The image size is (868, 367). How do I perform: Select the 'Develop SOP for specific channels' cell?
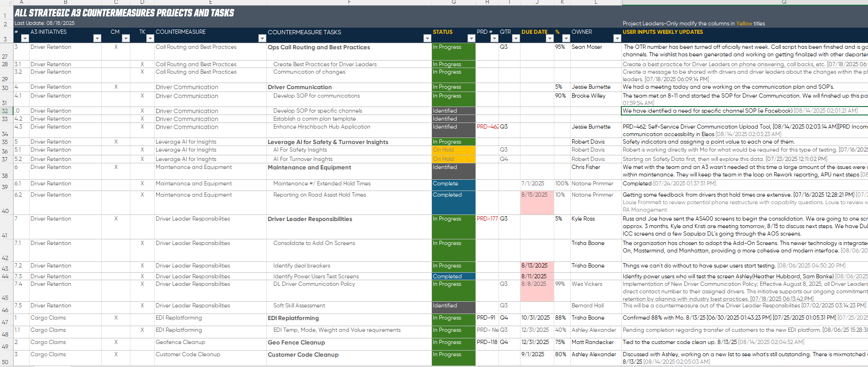coord(349,111)
